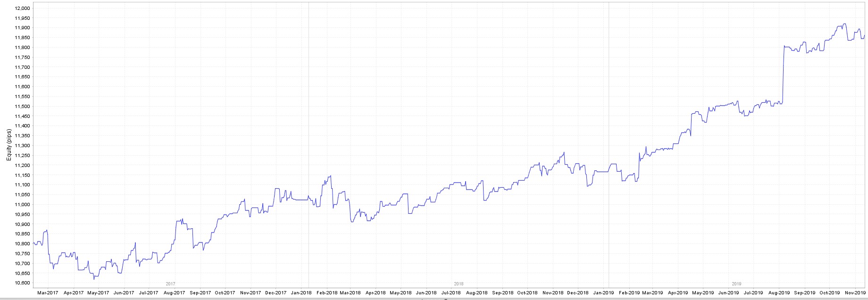Screen dimensions: 868x300
Task: Select the 11,000 y-axis value
Action: click(x=22, y=205)
